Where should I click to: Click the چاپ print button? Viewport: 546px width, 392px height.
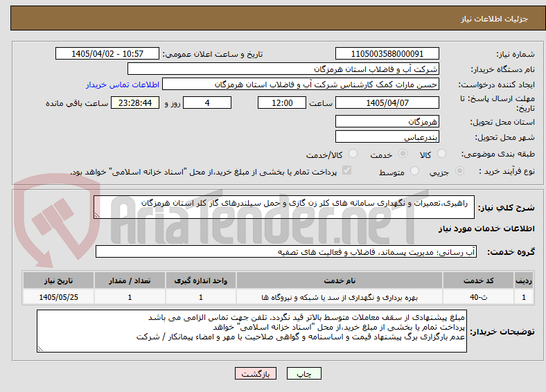tap(304, 373)
